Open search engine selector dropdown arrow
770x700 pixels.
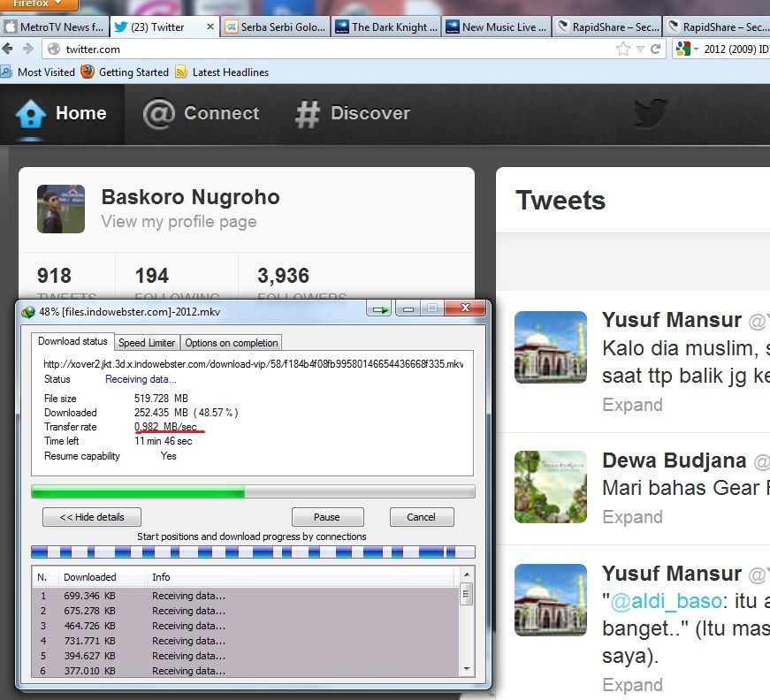[696, 49]
